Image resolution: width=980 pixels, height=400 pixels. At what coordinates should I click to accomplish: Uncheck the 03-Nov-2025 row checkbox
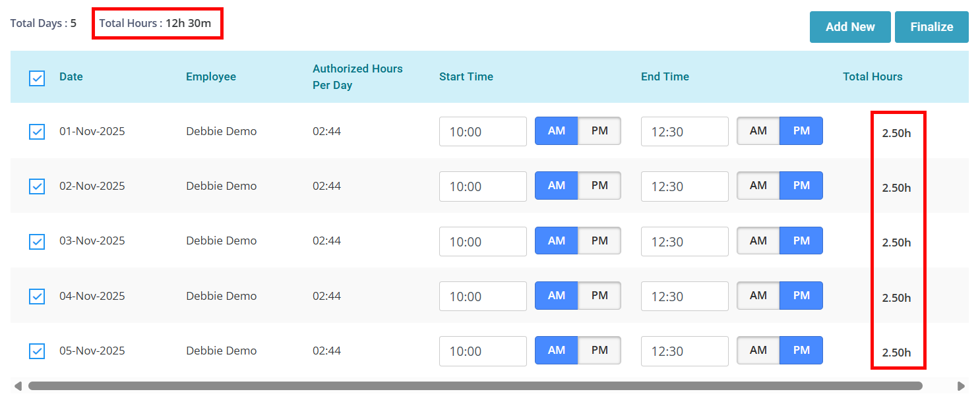point(37,242)
